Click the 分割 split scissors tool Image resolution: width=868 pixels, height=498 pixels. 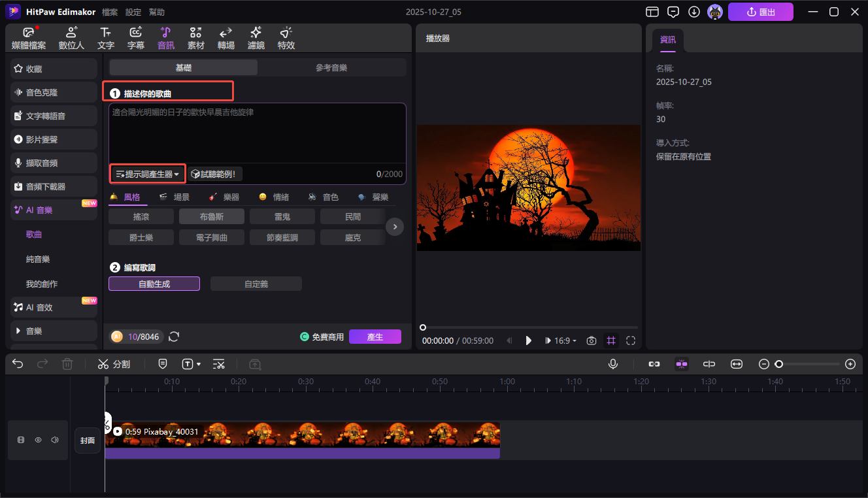pyautogui.click(x=114, y=364)
